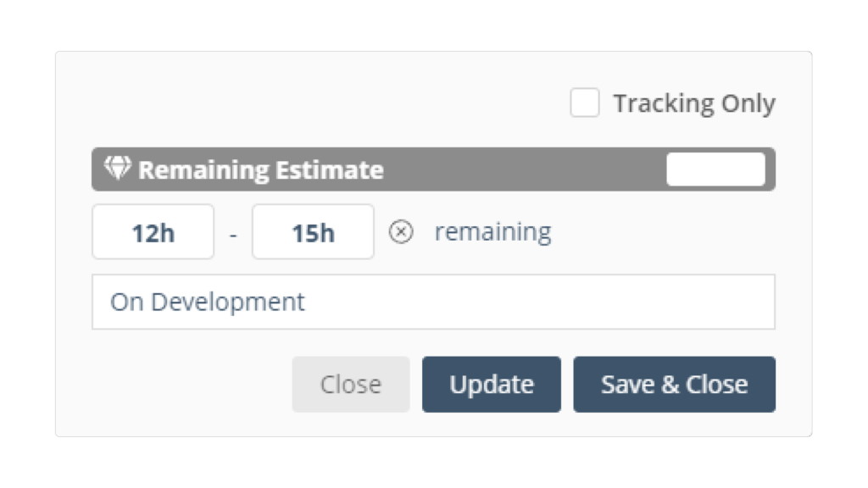Click the white box in Remaining Estimate bar
This screenshot has width=868, height=488.
715,169
